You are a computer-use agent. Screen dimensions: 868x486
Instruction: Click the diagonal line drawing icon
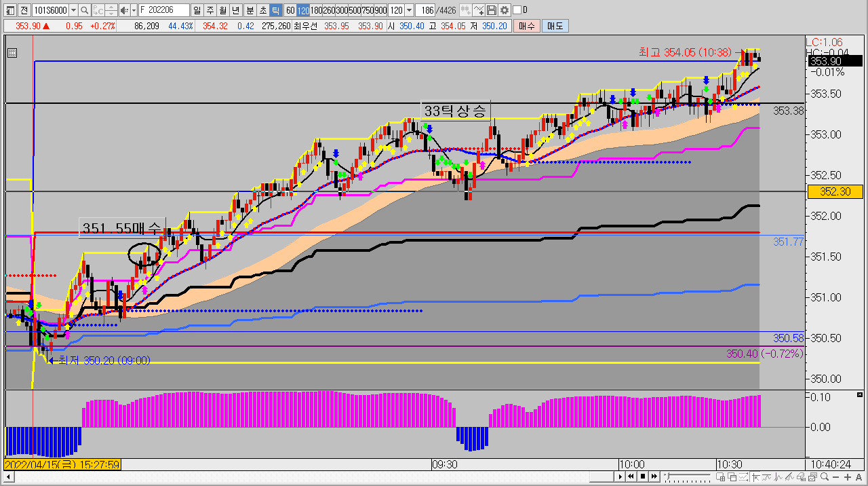[789, 477]
